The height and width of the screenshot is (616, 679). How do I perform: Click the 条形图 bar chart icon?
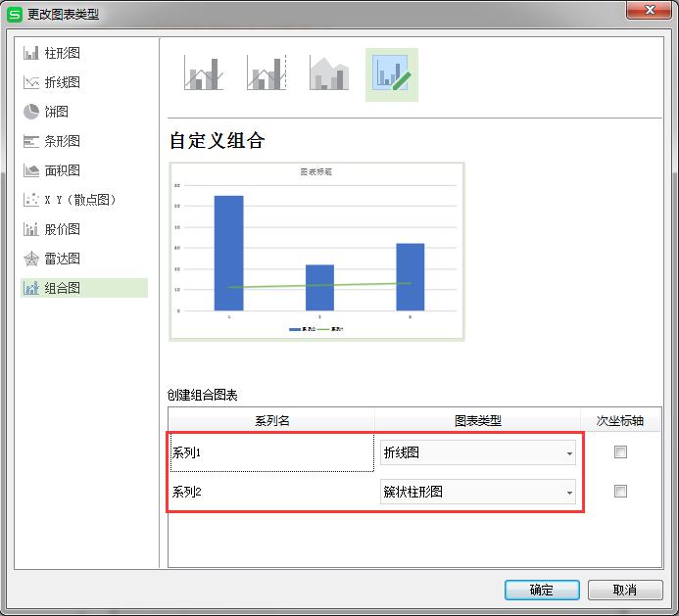coord(30,141)
